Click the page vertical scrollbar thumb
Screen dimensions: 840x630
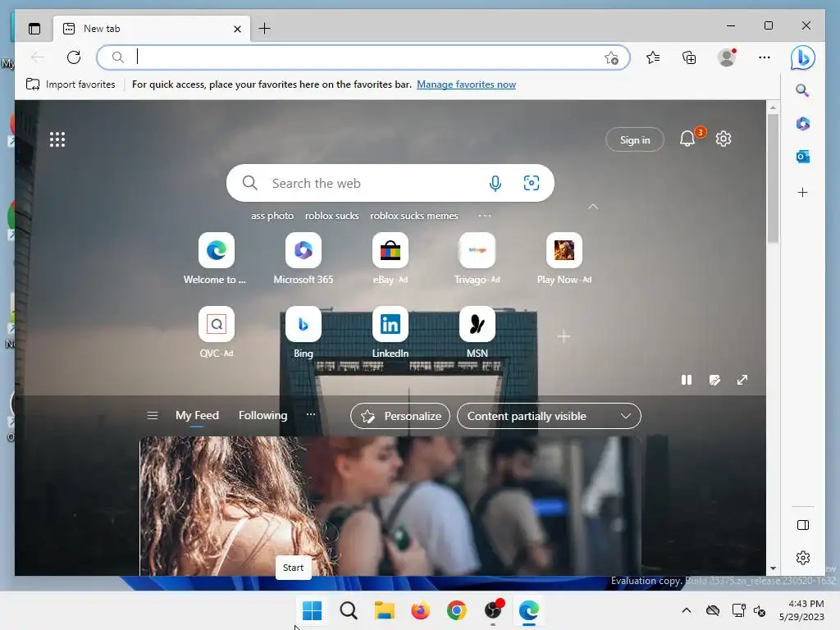tap(773, 177)
